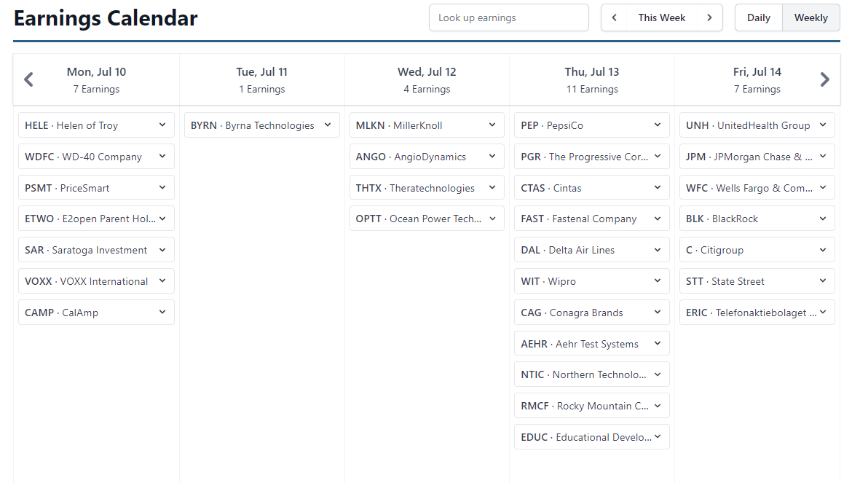The width and height of the screenshot is (868, 483).
Task: Expand the VOXX International entry
Action: (96, 281)
